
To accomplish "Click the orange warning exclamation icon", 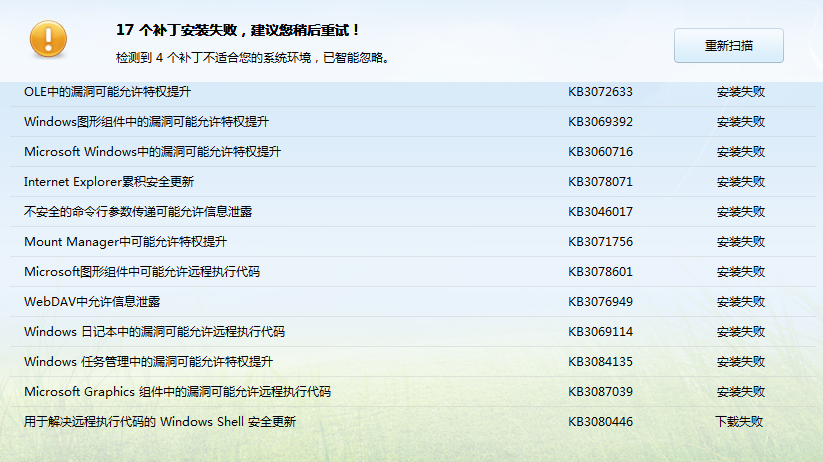I will (48, 39).
